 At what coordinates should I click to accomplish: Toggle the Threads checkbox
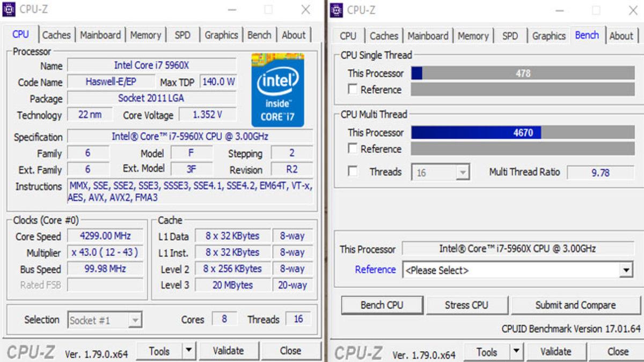353,171
